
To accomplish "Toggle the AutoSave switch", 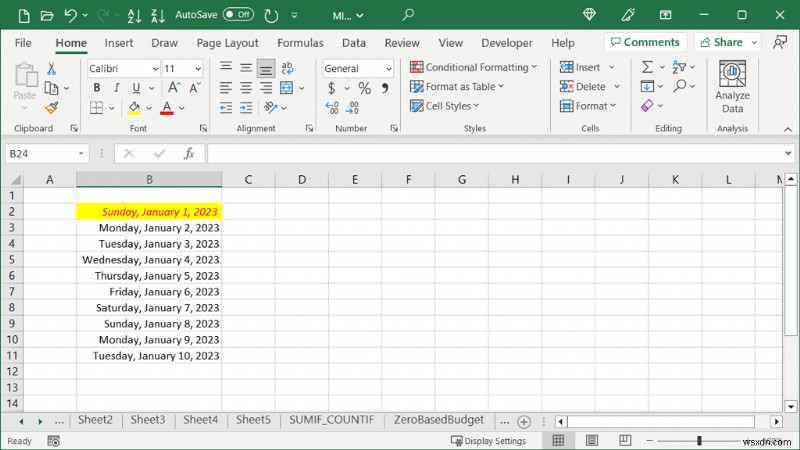I will pos(238,15).
